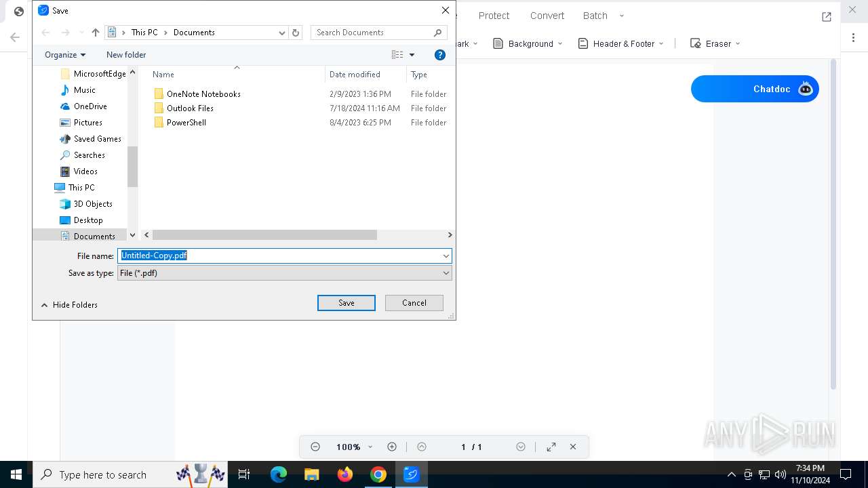Select Pictures in navigation tree
This screenshot has width=868, height=488.
81,123
